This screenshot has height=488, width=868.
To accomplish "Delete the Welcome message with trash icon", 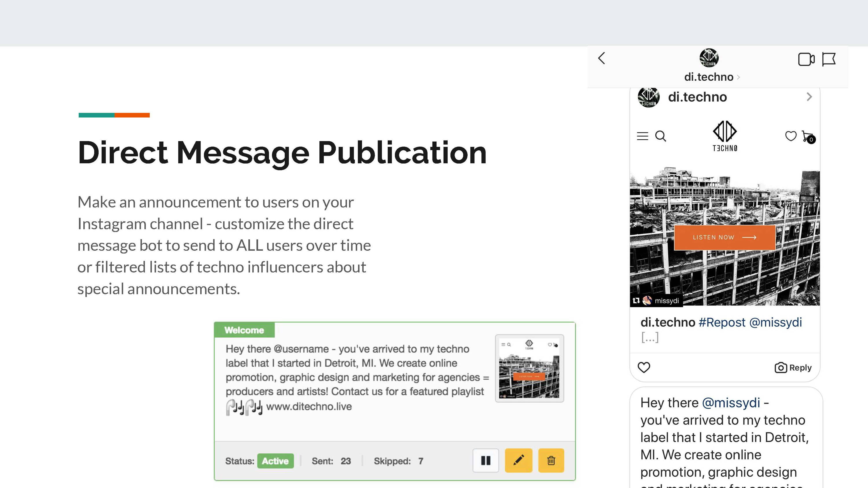I will pyautogui.click(x=551, y=460).
